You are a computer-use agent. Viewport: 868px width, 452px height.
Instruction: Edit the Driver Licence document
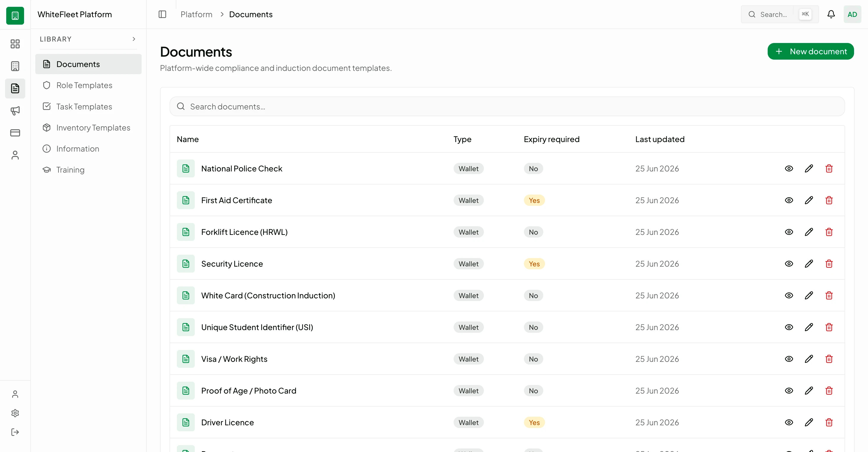tap(809, 422)
